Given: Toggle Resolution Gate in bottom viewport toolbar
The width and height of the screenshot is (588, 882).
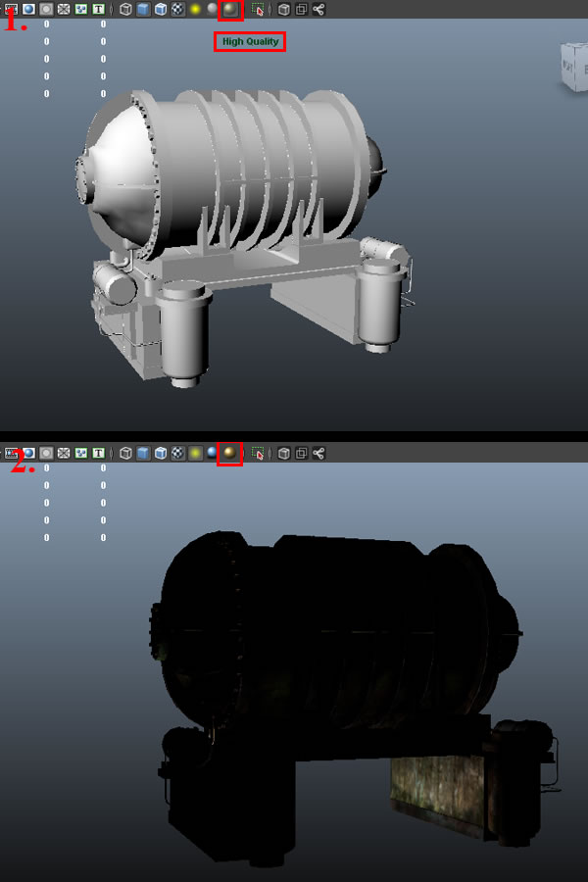Looking at the screenshot, I should pos(28,453).
